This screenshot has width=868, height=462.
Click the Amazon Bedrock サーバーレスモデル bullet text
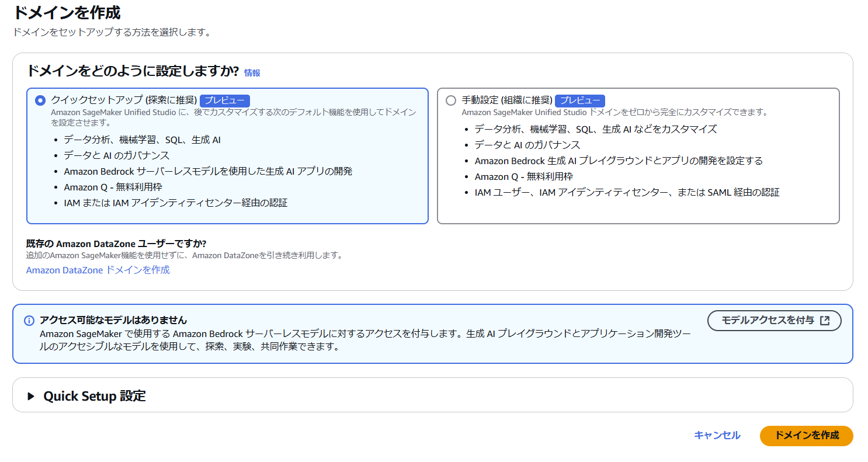click(209, 171)
